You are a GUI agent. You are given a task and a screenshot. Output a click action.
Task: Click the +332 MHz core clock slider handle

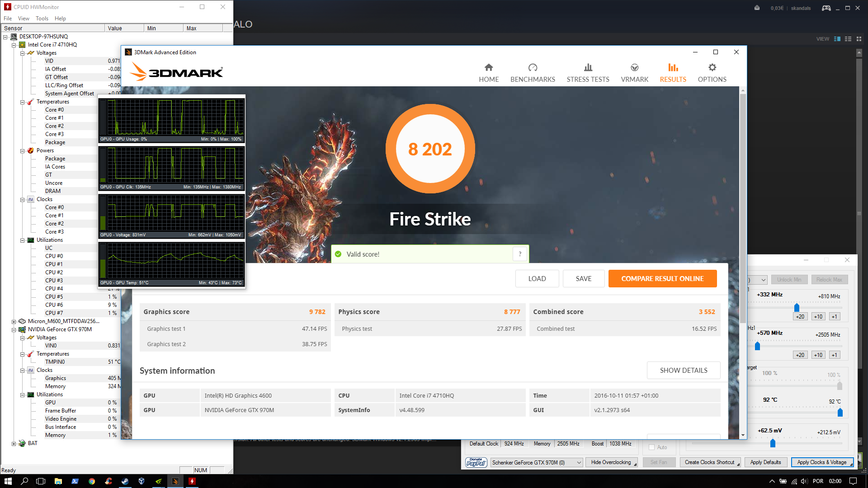pyautogui.click(x=797, y=308)
